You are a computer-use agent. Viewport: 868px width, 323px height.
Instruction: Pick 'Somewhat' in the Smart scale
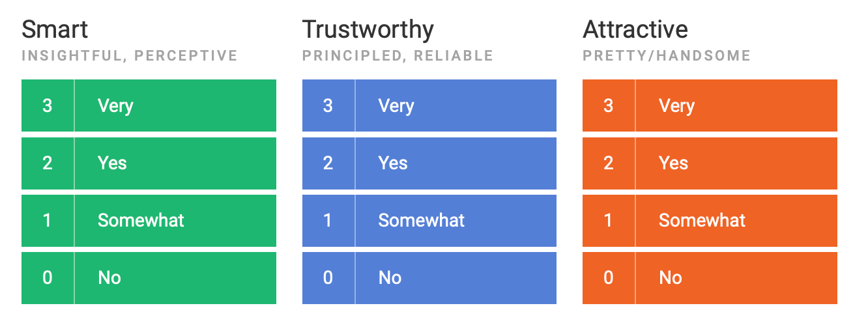[x=149, y=220]
